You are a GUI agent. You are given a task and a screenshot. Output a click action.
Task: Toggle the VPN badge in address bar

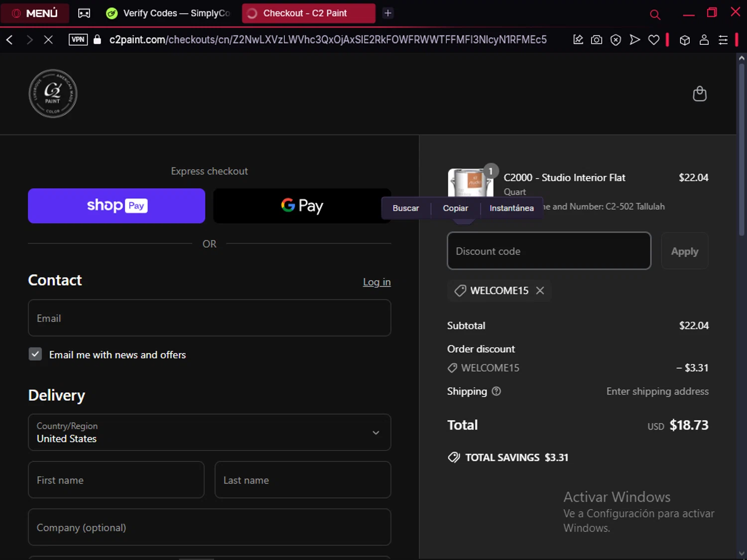click(78, 40)
